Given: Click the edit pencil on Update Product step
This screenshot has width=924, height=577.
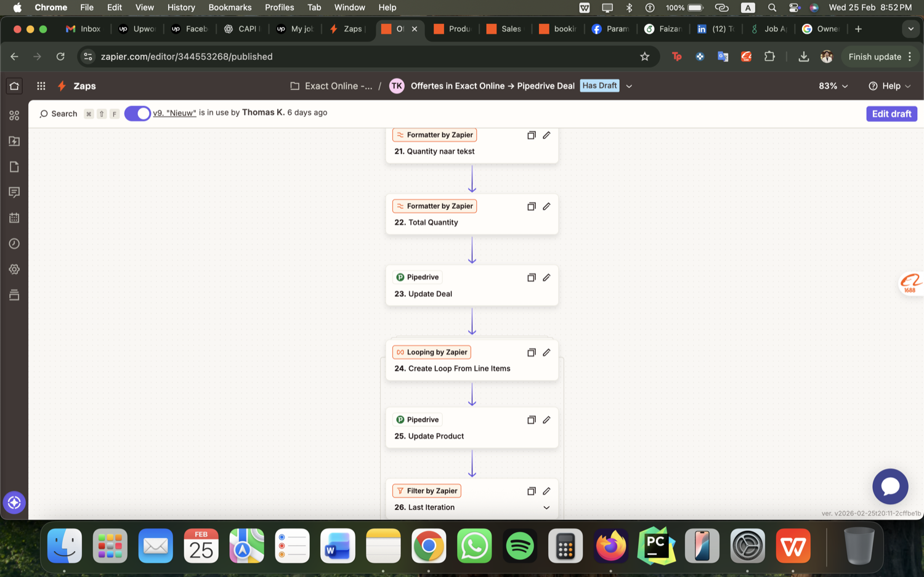Looking at the screenshot, I should pos(546,420).
